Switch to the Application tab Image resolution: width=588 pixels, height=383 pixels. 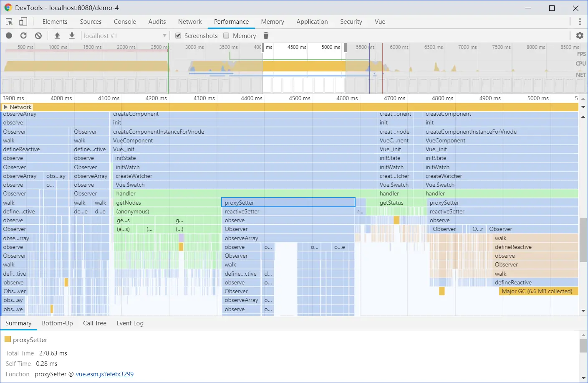[x=312, y=22]
